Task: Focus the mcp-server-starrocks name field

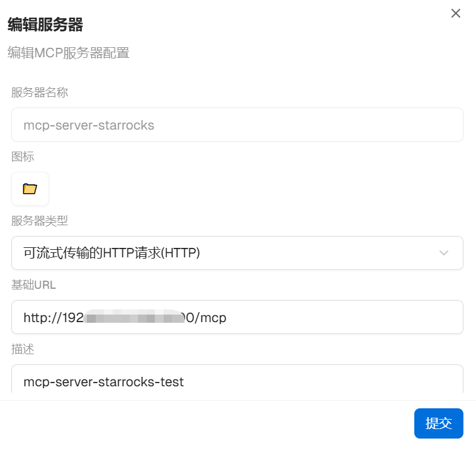Action: (237, 125)
